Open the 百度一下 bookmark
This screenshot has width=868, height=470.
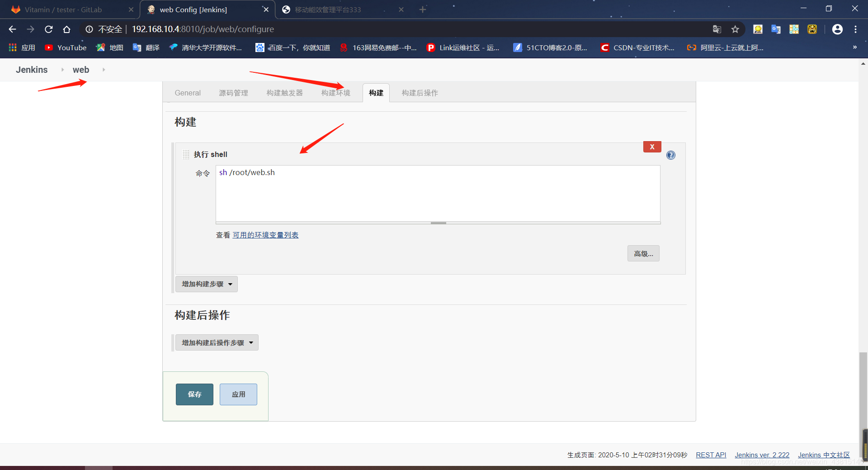(x=292, y=47)
